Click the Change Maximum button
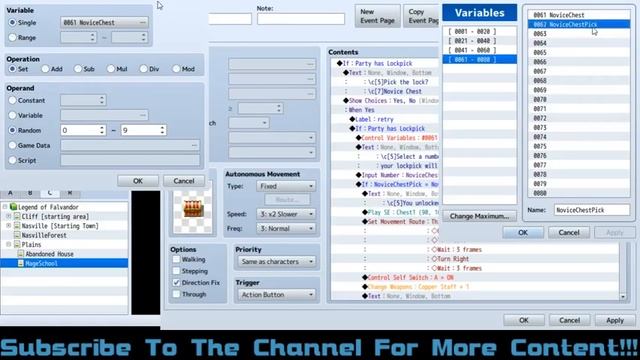This screenshot has width=640, height=360. click(x=479, y=216)
